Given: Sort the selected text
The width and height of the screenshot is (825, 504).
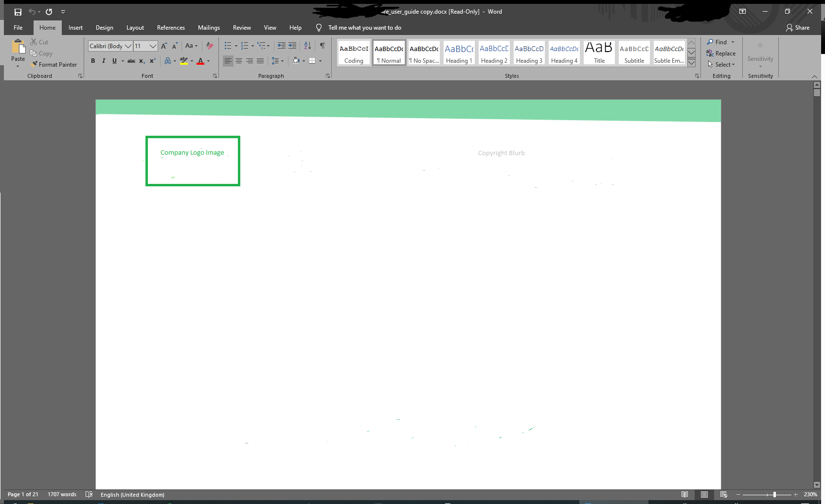Looking at the screenshot, I should point(307,46).
